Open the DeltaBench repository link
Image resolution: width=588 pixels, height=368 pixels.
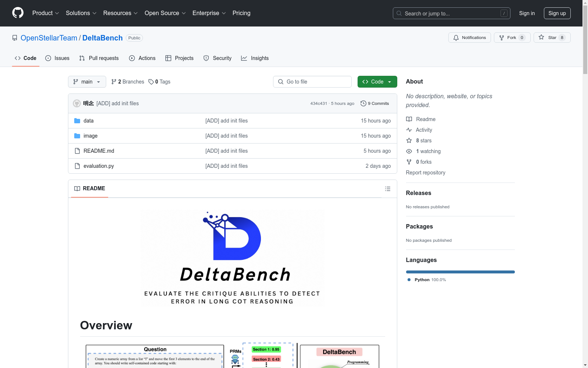pos(103,38)
